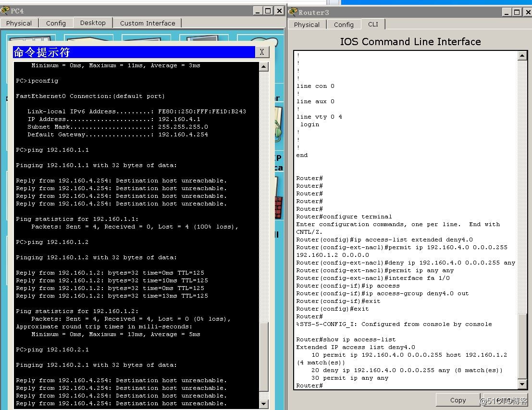Screen dimensions: 532x410
Task: Close the PC4 window
Action: [279, 11]
